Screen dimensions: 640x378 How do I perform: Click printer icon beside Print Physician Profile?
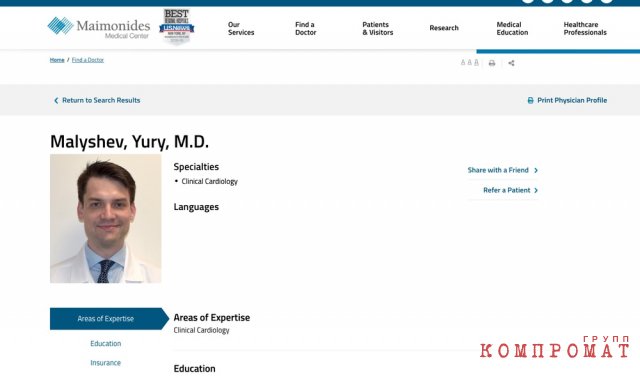click(x=530, y=100)
